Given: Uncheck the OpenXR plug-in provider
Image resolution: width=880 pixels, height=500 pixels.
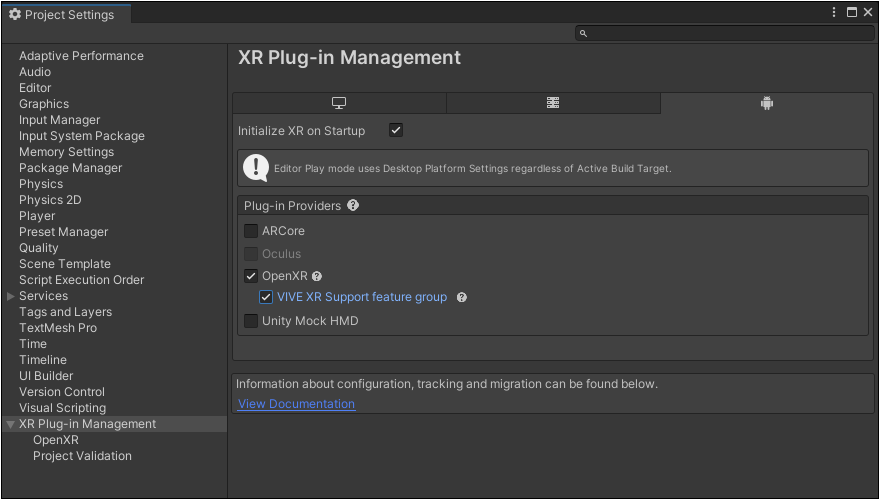Looking at the screenshot, I should (x=251, y=276).
